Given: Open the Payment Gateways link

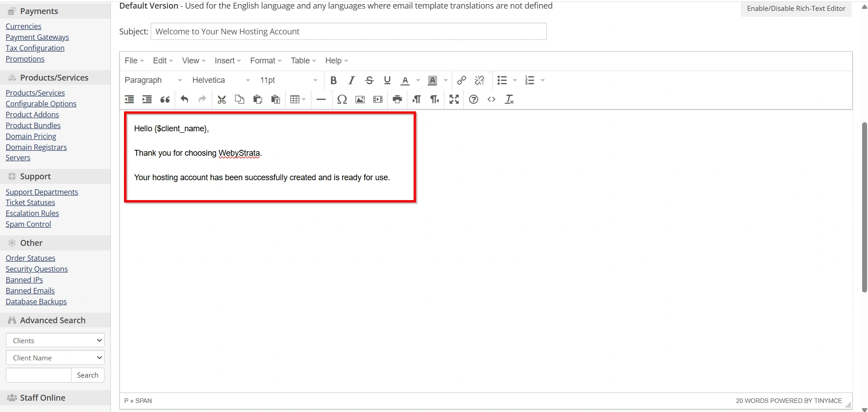Looking at the screenshot, I should [x=37, y=37].
